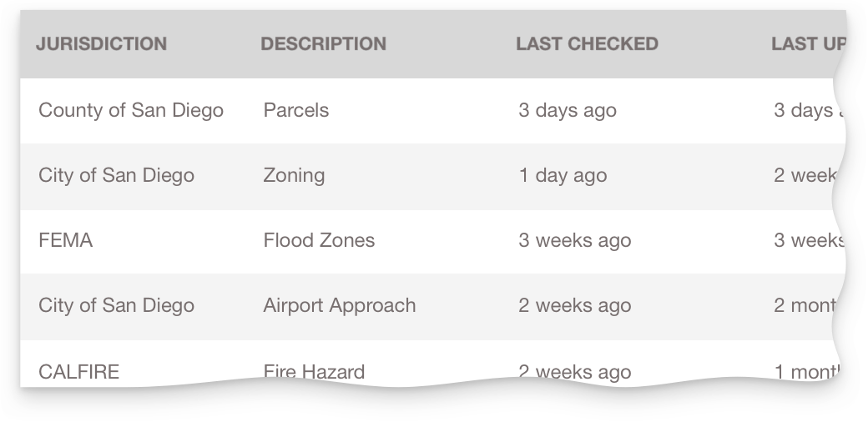Click the Flood Zones description cell
Viewport: 868px width, 422px height.
pos(319,240)
